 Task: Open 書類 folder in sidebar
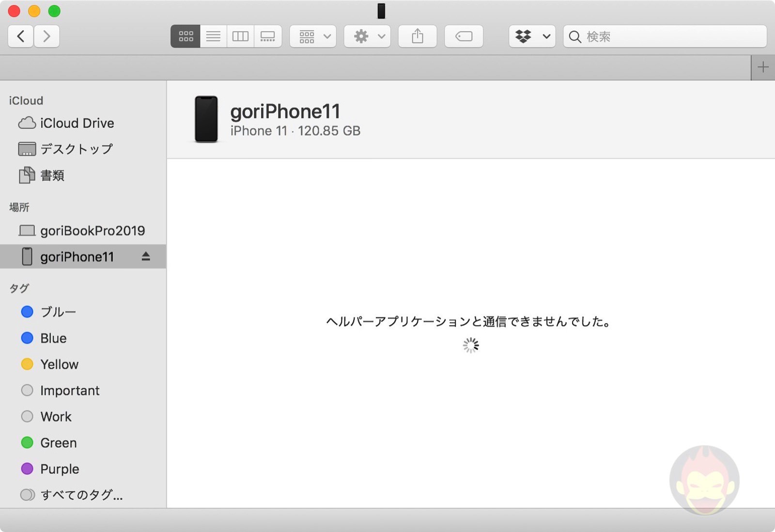pyautogui.click(x=83, y=175)
